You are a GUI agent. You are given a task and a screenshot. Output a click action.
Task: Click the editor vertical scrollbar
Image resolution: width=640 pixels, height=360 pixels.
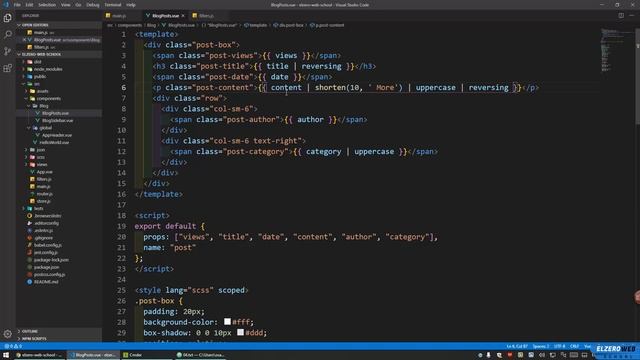(637, 76)
